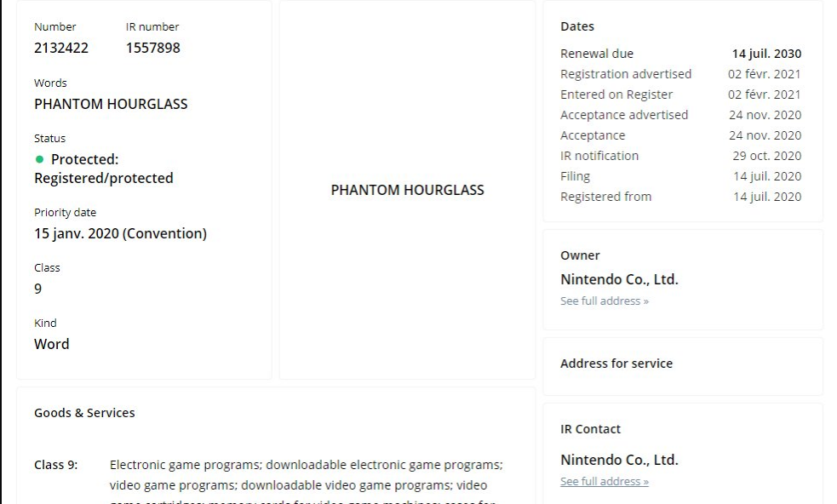
Task: Click the Priority date 15 janv. 2020 value
Action: pos(120,233)
